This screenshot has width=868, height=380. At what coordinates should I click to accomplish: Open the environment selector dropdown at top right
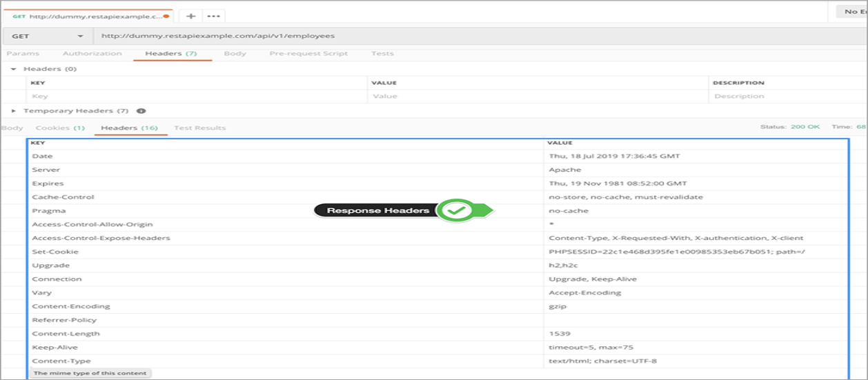(851, 12)
